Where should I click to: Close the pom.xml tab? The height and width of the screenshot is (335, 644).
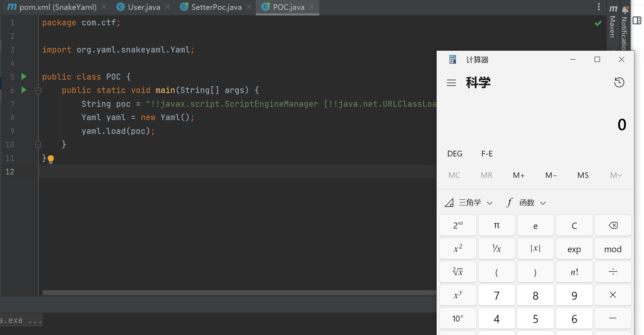104,7
